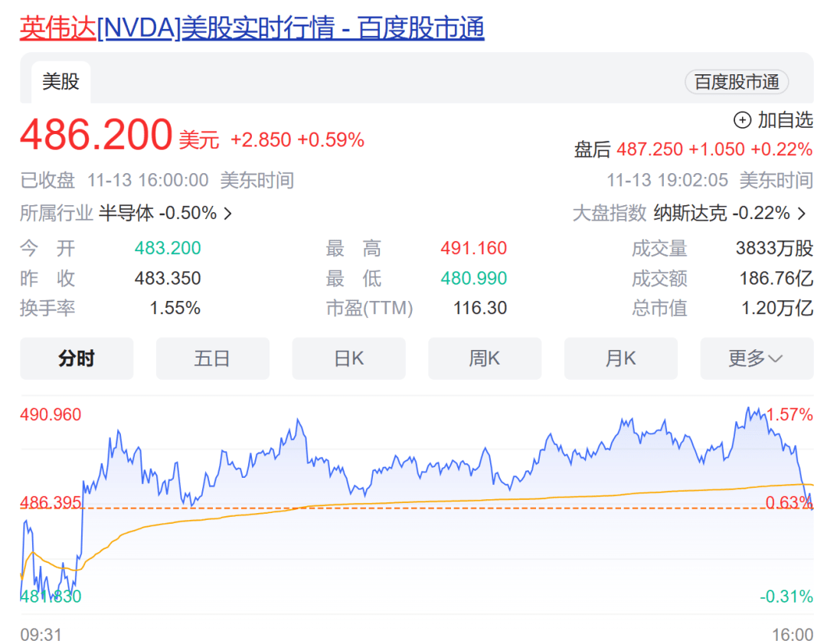Switch to the 五日 chart tab
This screenshot has width=827, height=644.
[x=212, y=358]
